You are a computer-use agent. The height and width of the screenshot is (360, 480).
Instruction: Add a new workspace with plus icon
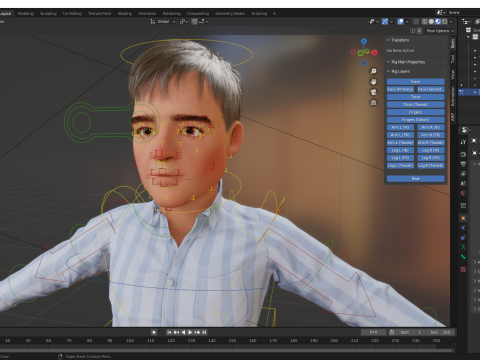point(274,14)
